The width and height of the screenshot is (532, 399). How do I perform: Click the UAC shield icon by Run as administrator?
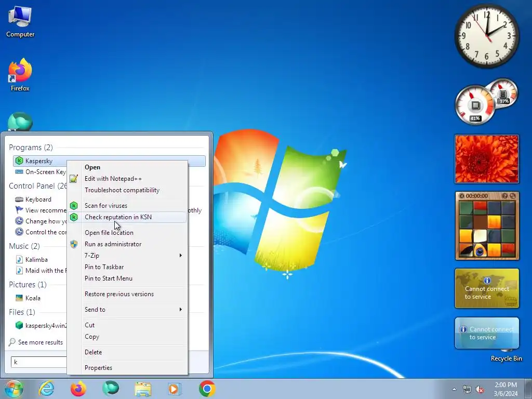pos(74,244)
